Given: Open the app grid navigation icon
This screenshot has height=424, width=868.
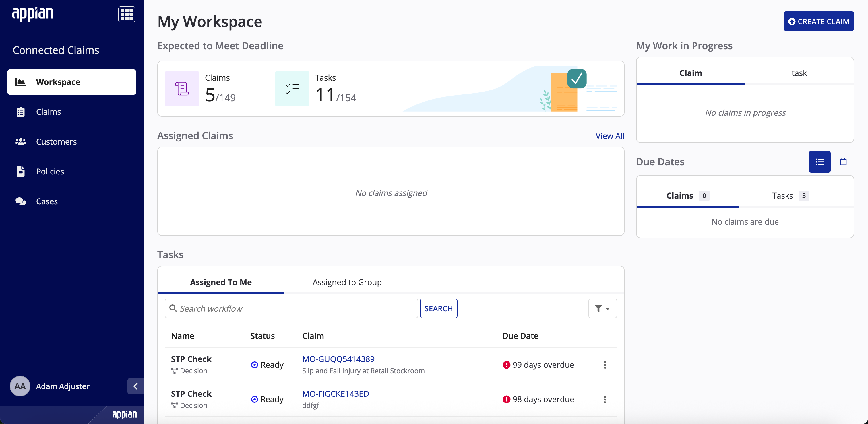Looking at the screenshot, I should [x=127, y=14].
